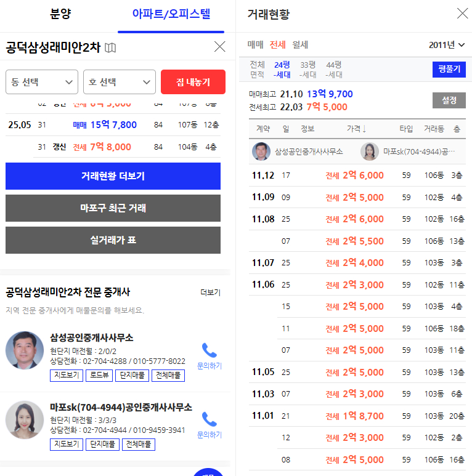Sort by 가격 using the down arrow

(x=364, y=129)
